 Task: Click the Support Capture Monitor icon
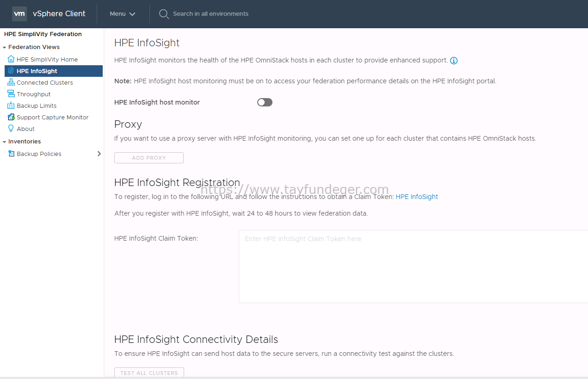click(x=11, y=117)
